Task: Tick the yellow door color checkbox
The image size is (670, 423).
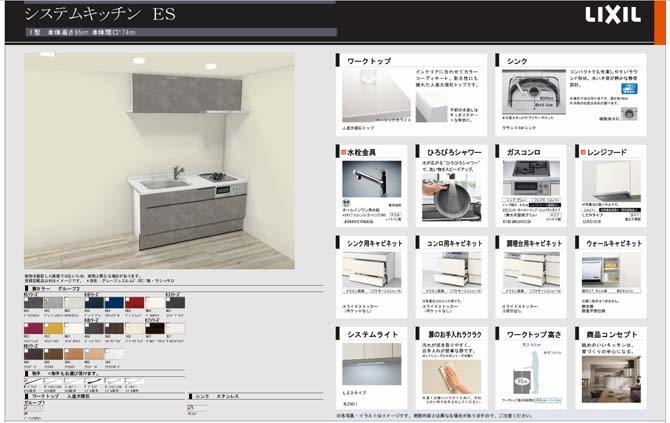Action: pyautogui.click(x=47, y=325)
